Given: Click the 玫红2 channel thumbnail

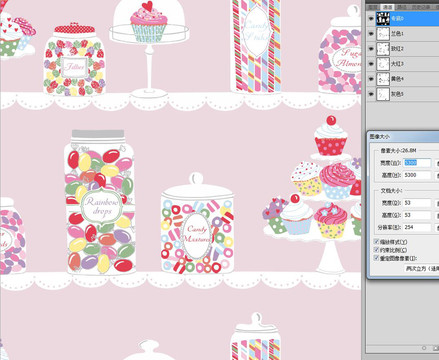Looking at the screenshot, I should click(x=383, y=49).
